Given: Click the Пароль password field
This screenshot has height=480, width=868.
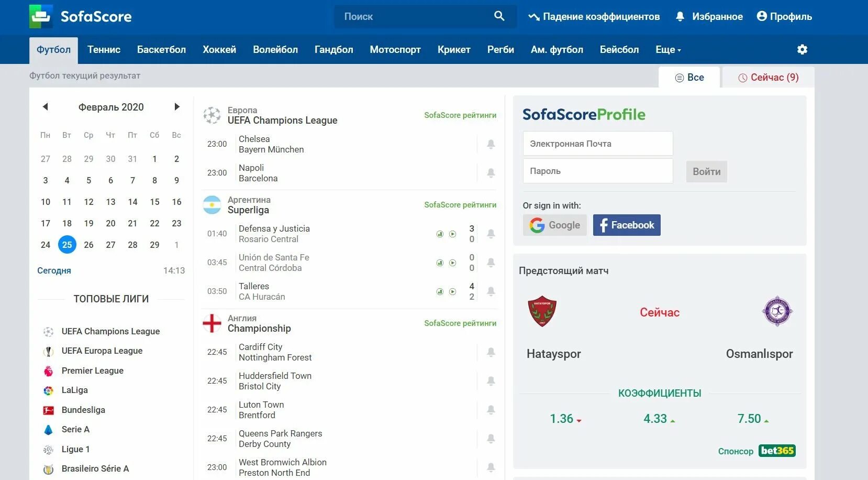Looking at the screenshot, I should (x=598, y=171).
